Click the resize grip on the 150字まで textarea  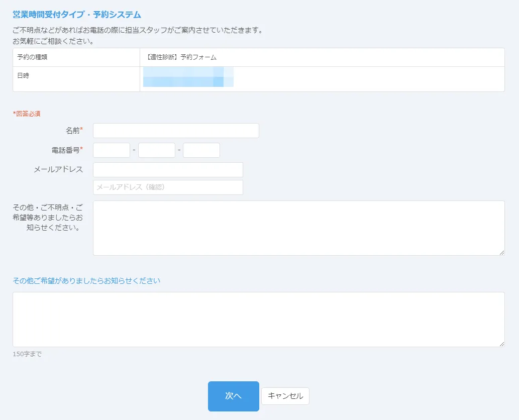(502, 344)
